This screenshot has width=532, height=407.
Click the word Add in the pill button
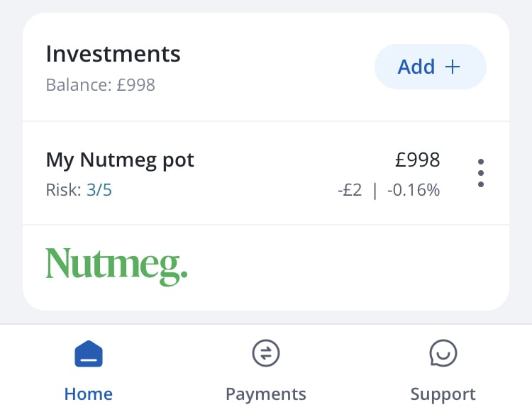click(x=416, y=67)
